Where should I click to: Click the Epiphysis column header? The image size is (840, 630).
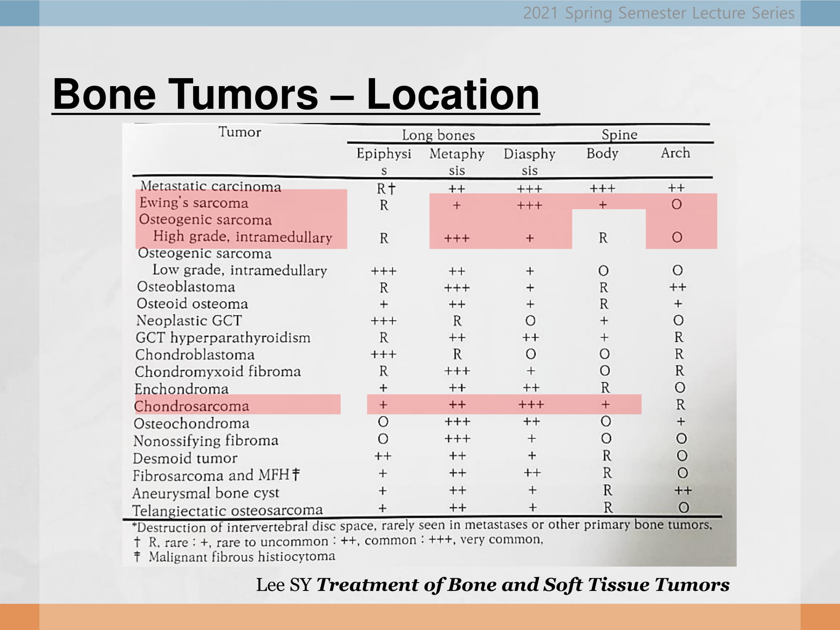pos(384,161)
